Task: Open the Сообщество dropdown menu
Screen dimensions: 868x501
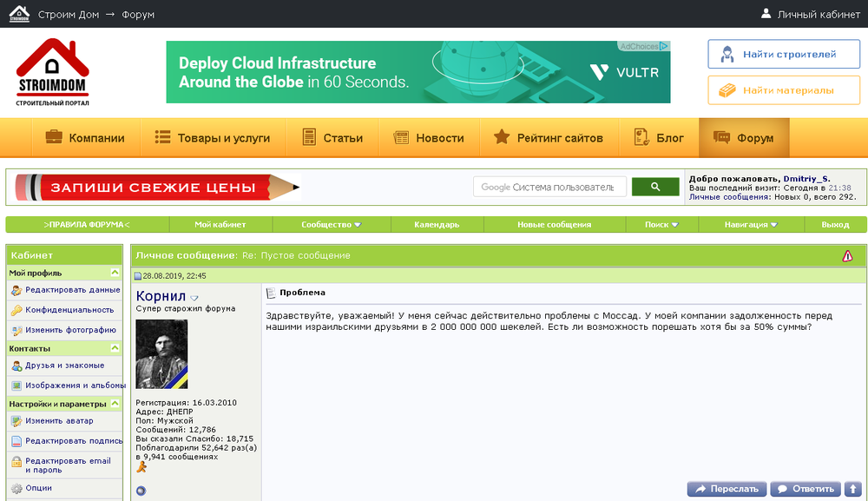Action: 331,225
